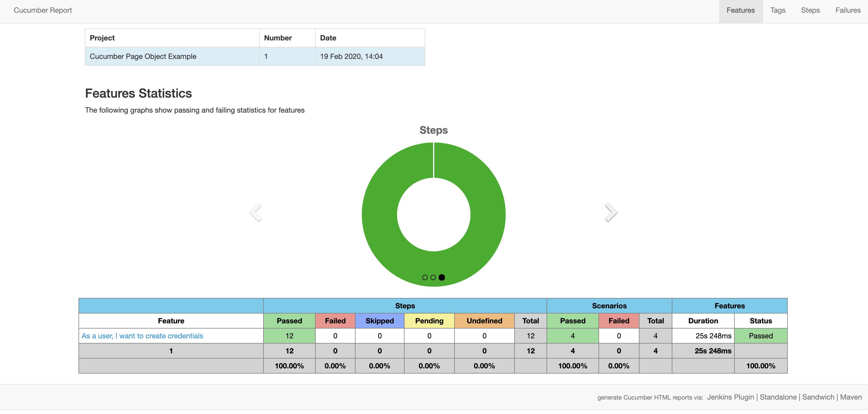Click the Cucumber Report brand link
Viewport: 868px width, 414px height.
coord(43,10)
